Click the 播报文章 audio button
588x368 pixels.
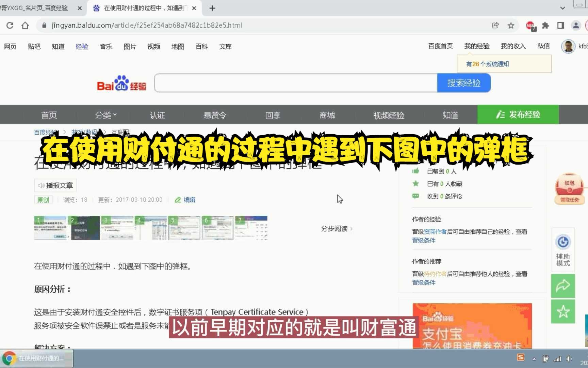tap(55, 185)
